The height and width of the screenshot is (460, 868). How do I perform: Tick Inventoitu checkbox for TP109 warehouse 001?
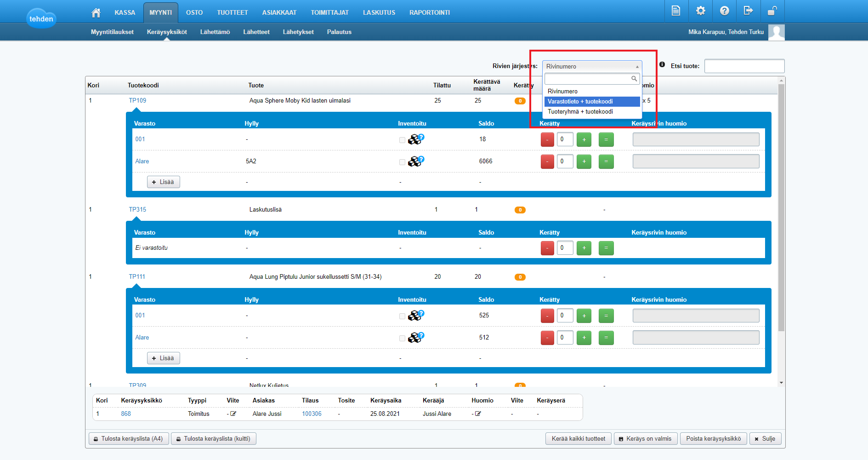pos(402,140)
